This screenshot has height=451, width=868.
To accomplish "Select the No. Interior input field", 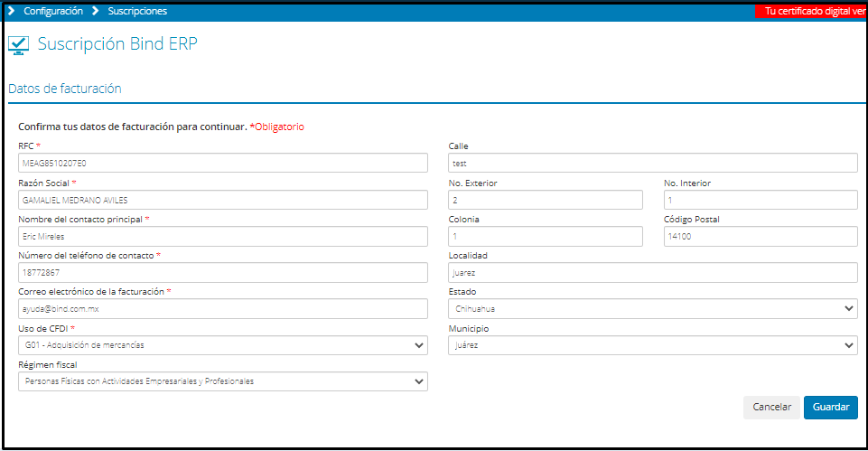I will coord(761,200).
